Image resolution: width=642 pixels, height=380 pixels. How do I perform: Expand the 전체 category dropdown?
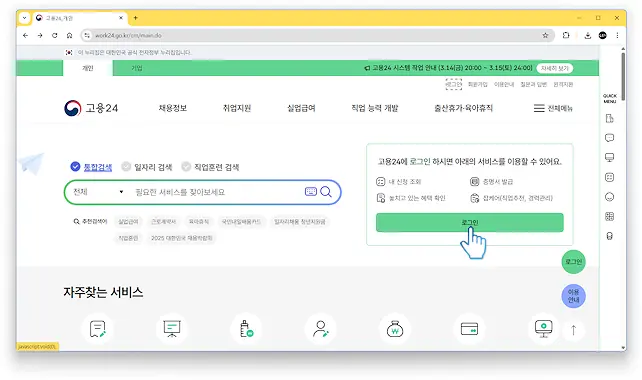tap(98, 192)
